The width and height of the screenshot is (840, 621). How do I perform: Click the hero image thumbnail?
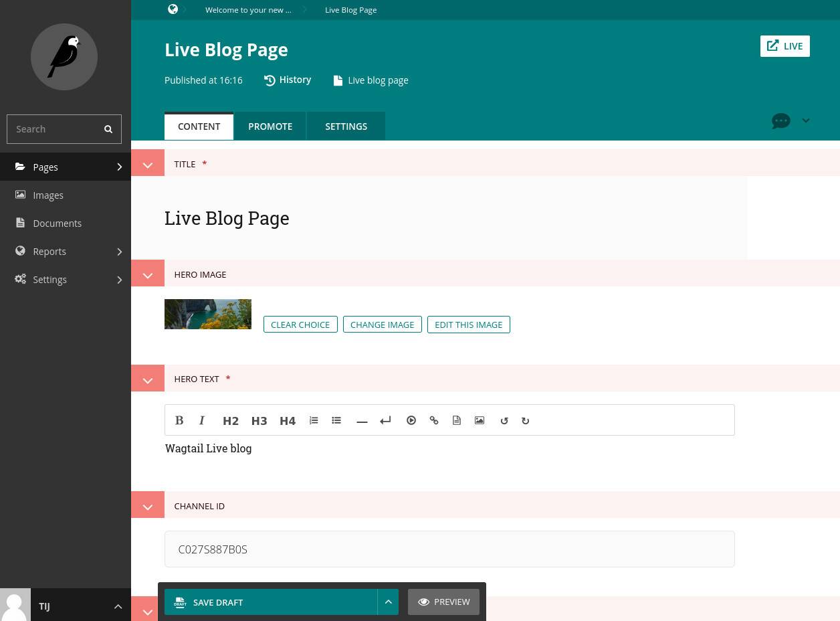pyautogui.click(x=208, y=314)
